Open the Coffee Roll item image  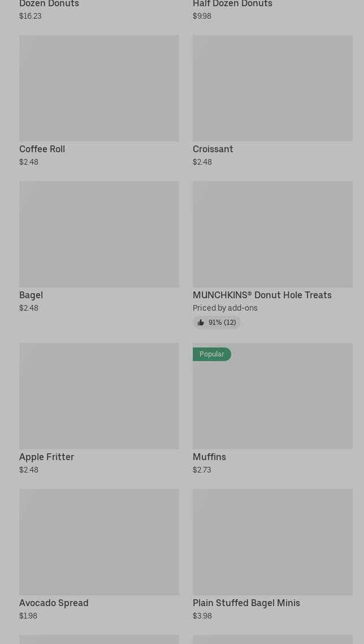tap(99, 88)
